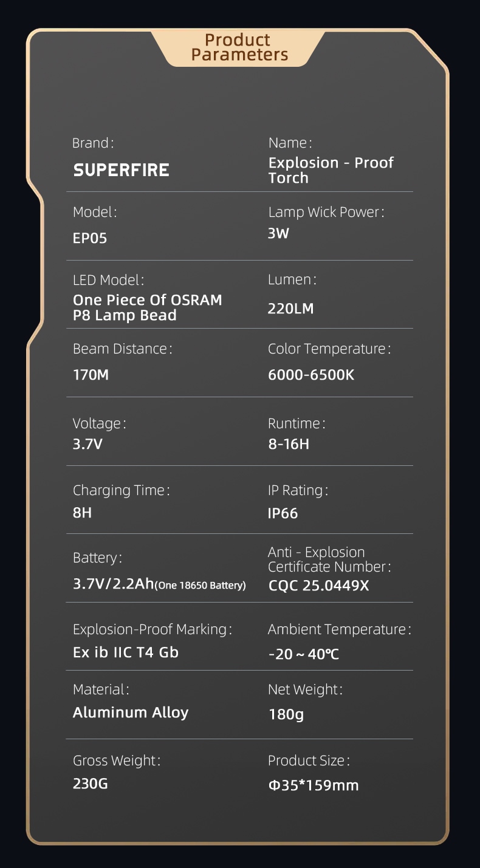
Task: Select the Φ35*159mm product size value
Action: [314, 785]
